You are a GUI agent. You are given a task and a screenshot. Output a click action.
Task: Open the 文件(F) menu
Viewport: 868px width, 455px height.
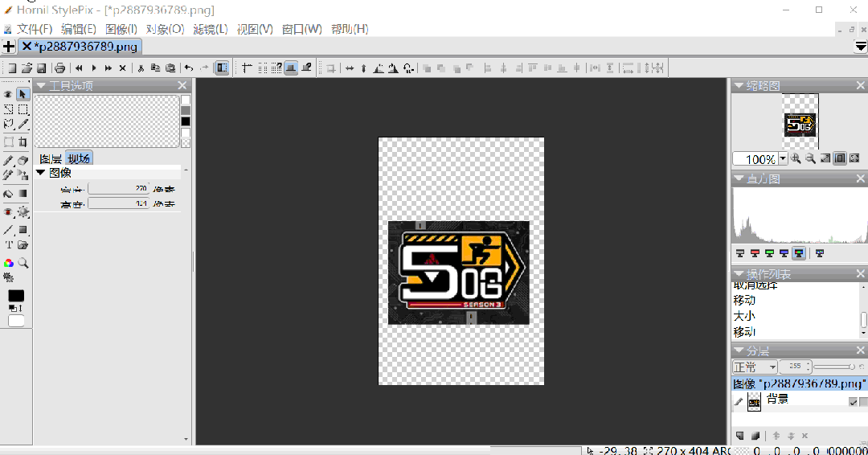[35, 29]
